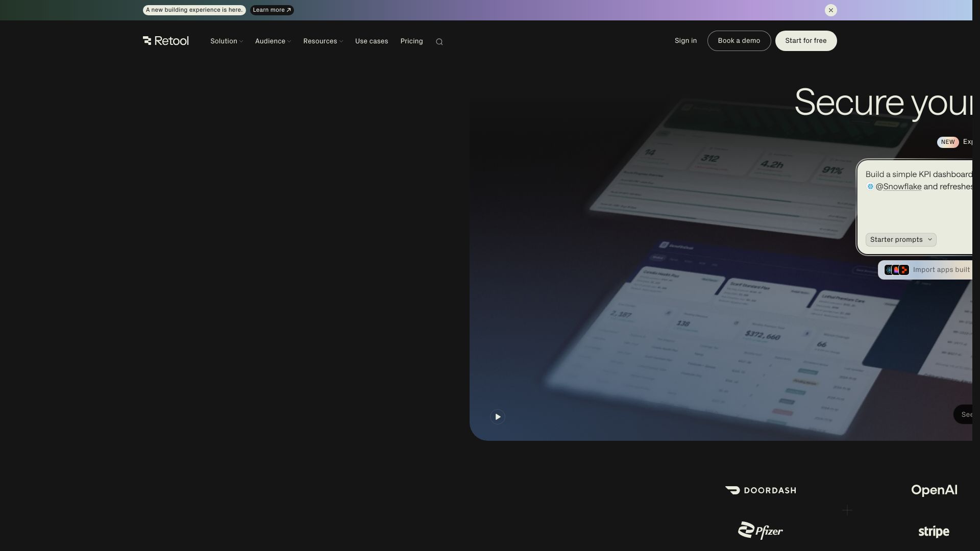Screen dimensions: 980x551
Task: Click 'A new building experience is here' pill
Action: [x=194, y=10]
